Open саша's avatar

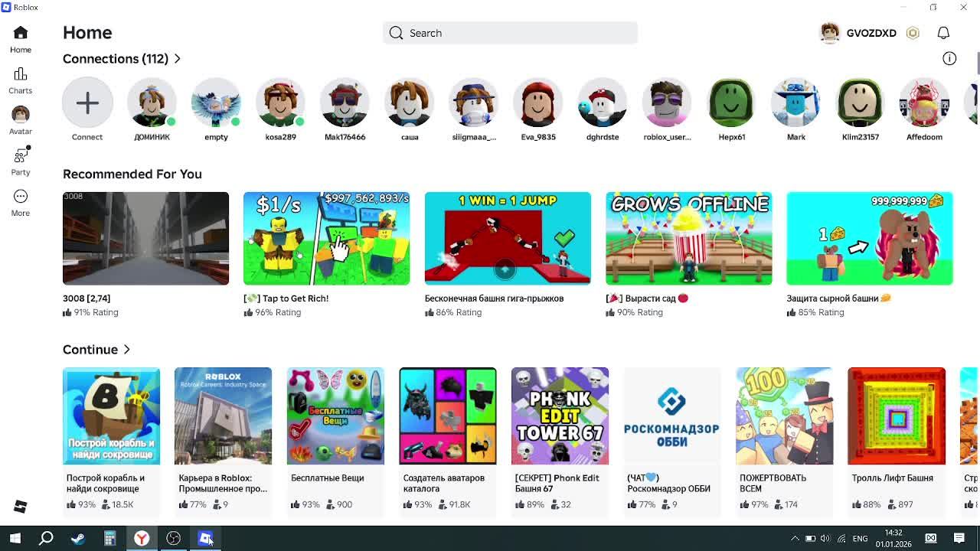tap(410, 103)
